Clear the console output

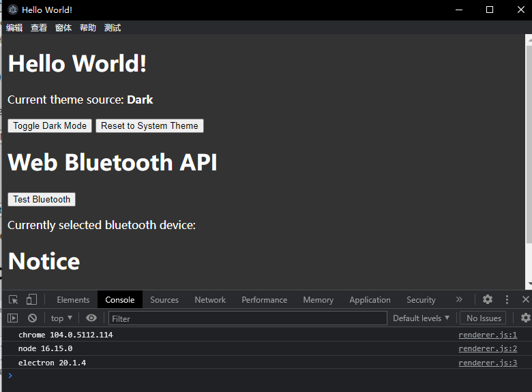pyautogui.click(x=32, y=318)
